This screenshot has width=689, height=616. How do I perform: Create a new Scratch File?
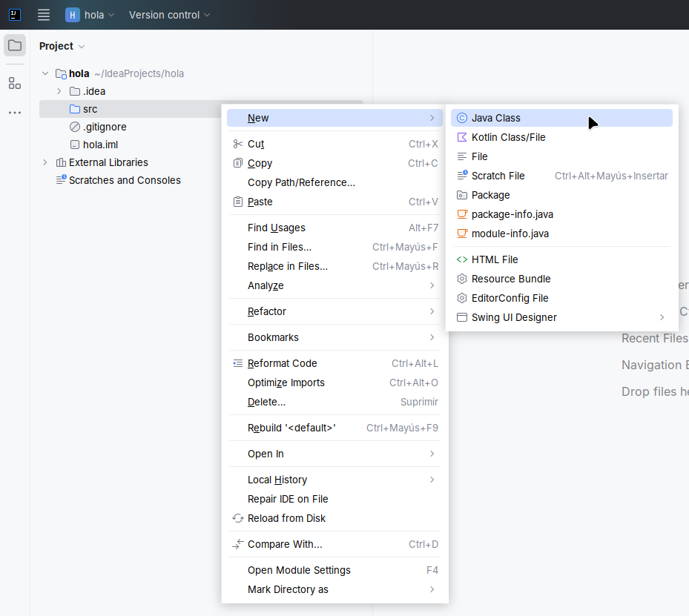[498, 176]
